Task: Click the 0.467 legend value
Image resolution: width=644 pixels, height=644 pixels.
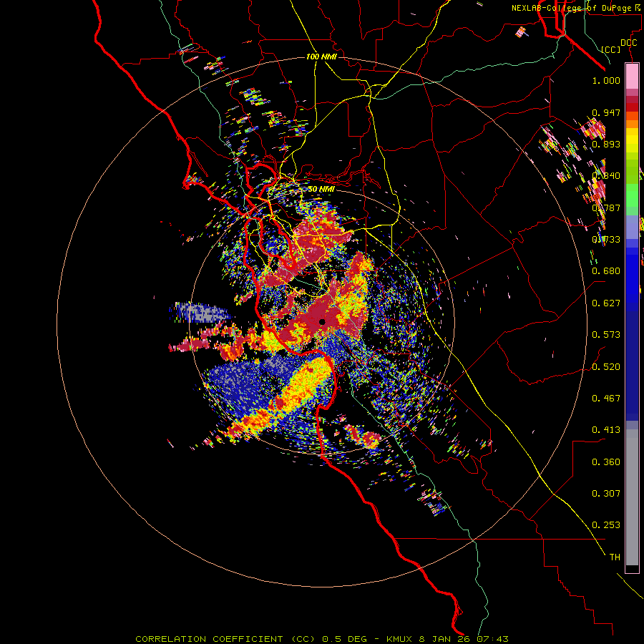Action: 606,399
